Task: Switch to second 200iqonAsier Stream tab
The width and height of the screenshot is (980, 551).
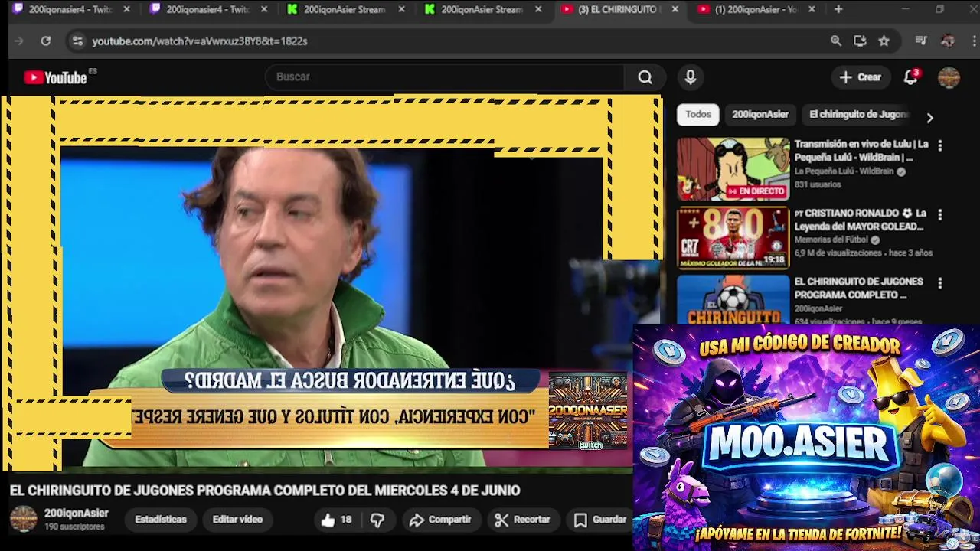Action: (x=483, y=9)
